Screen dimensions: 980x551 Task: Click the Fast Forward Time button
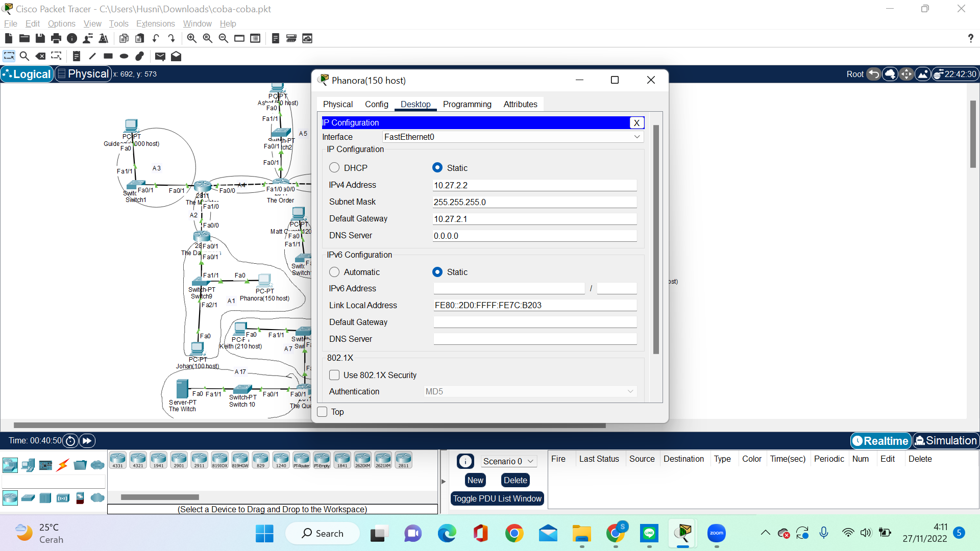tap(87, 441)
